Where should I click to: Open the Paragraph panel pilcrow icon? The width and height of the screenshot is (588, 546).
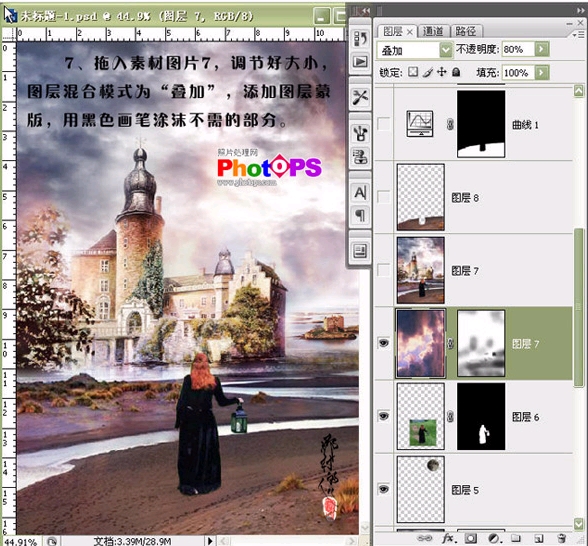360,215
